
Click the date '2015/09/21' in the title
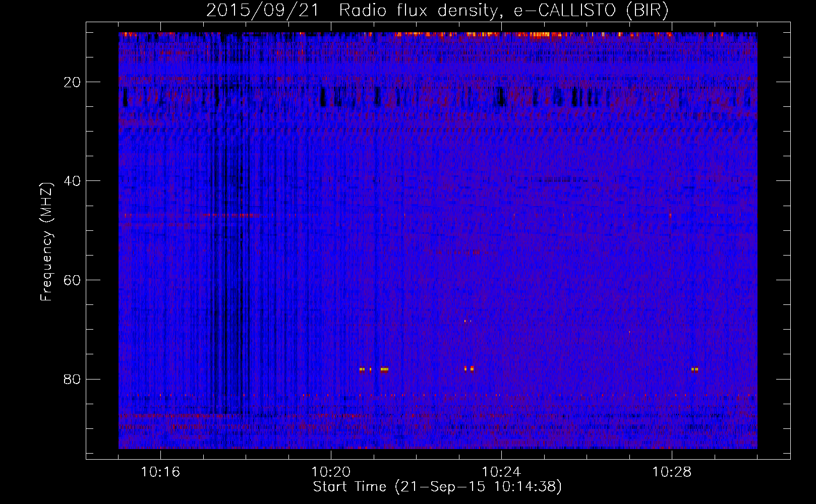click(262, 10)
